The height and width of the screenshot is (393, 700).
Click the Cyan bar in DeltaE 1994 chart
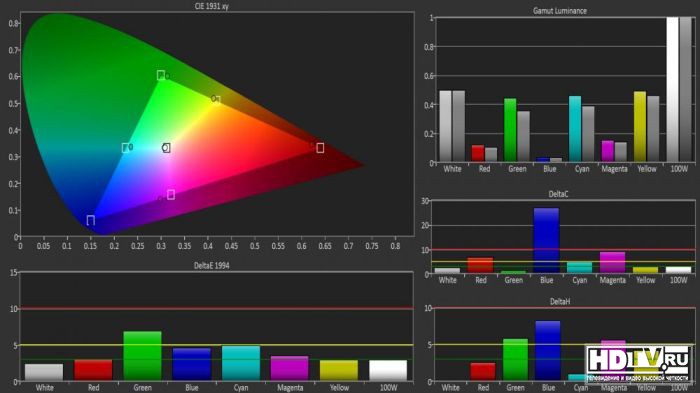click(x=241, y=363)
